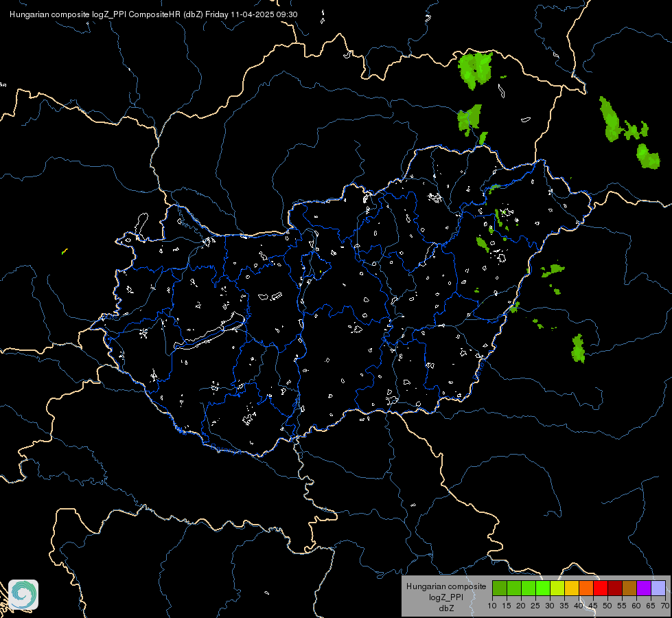Image resolution: width=672 pixels, height=618 pixels.
Task: Click the legend scale value '45'
Action: pyautogui.click(x=592, y=606)
